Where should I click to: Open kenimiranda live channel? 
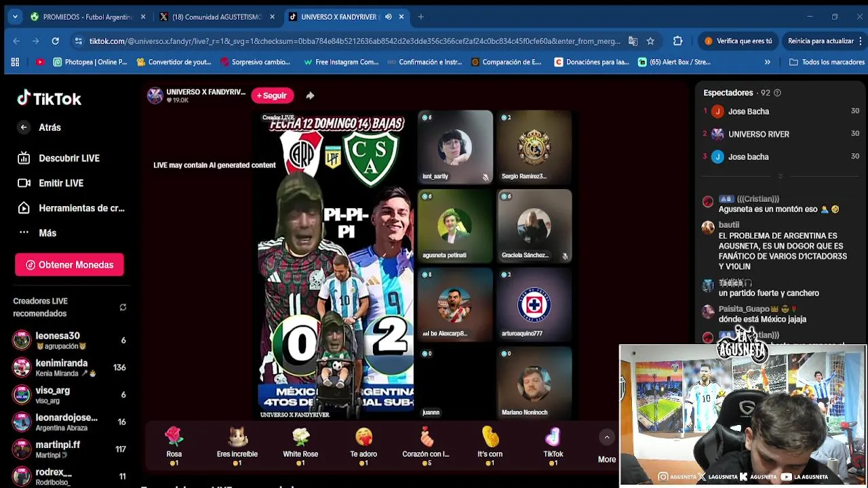point(69,367)
